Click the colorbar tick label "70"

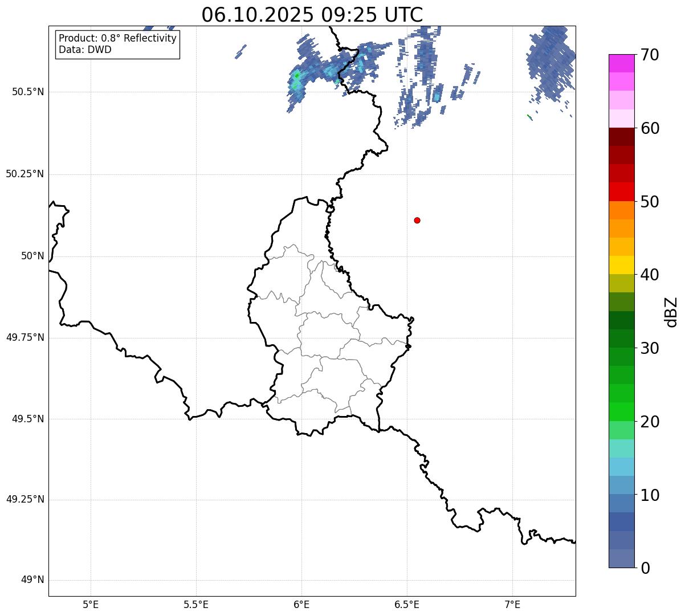(x=650, y=55)
